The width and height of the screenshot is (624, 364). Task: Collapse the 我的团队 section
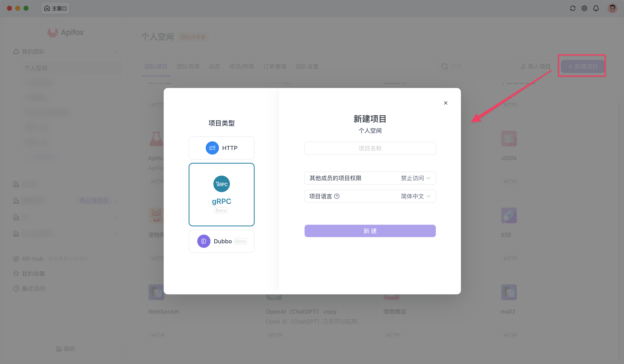(116, 52)
